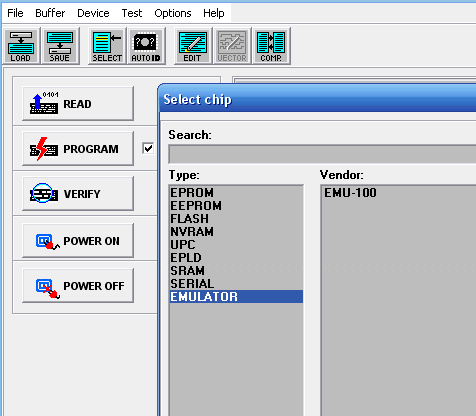This screenshot has width=476, height=416.
Task: Run the AUTO ID chip detection icon
Action: coord(146,46)
